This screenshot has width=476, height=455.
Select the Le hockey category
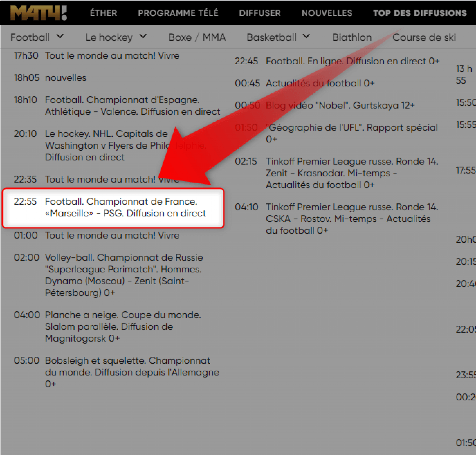pyautogui.click(x=109, y=37)
